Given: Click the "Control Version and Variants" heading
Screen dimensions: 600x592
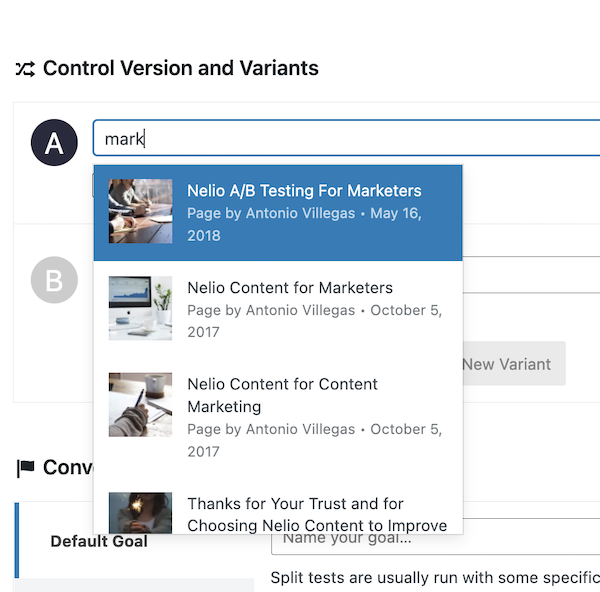Looking at the screenshot, I should click(x=181, y=68).
